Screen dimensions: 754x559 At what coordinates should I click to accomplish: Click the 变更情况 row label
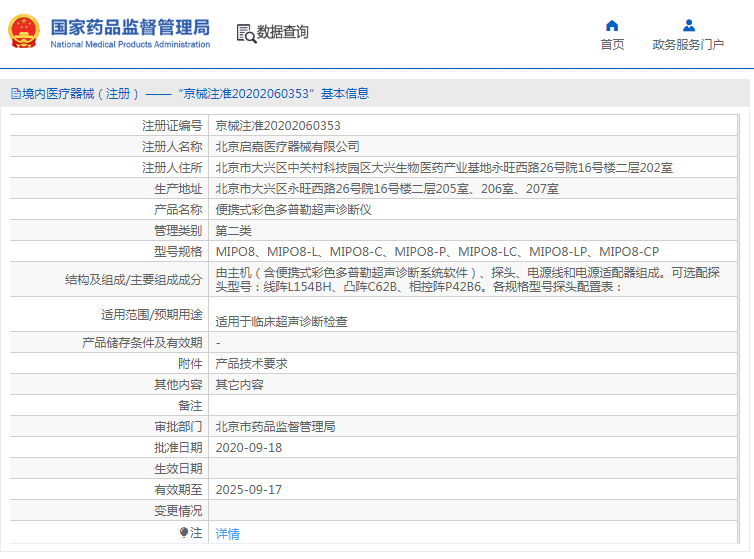coord(178,511)
